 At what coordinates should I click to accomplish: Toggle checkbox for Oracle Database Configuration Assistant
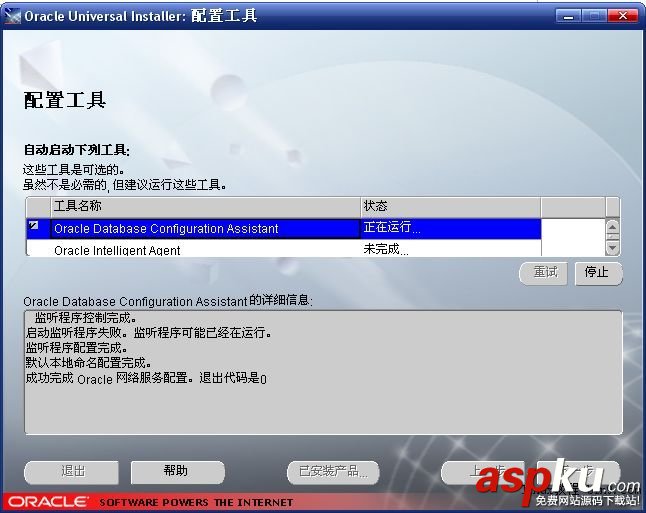pos(34,225)
